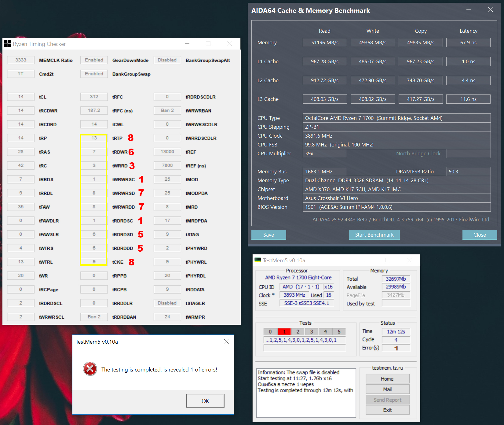504x425 pixels.
Task: Click the empty progress bar under the test sequence
Action: [305, 348]
